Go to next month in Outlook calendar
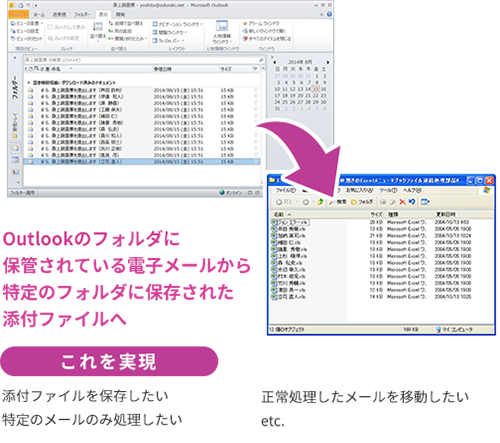This screenshot has height=443, width=500. pos(328,62)
